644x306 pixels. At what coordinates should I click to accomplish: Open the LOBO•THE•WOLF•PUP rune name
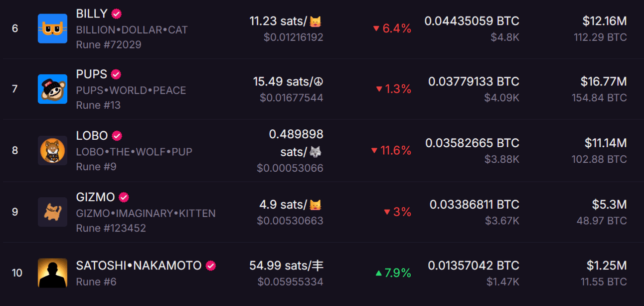point(134,151)
